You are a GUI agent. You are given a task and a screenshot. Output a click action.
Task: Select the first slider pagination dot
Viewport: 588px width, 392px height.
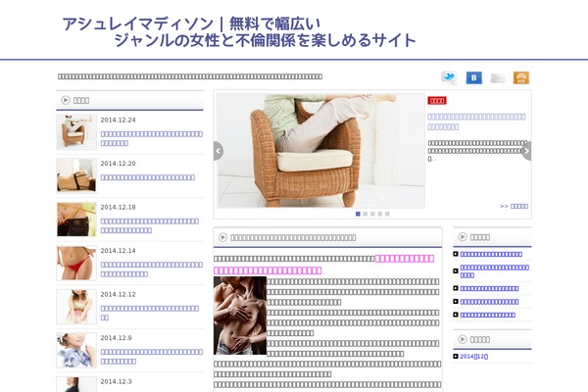coord(358,214)
